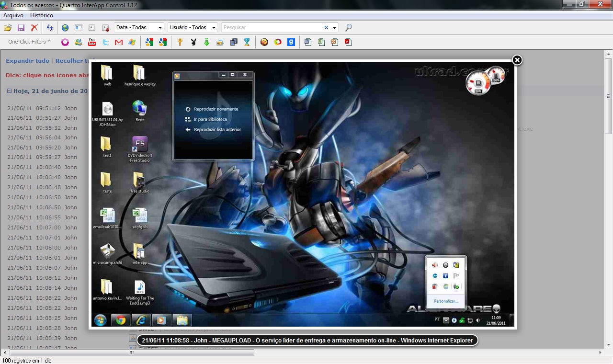Click the horizontal scrollbar thumb

point(131,352)
